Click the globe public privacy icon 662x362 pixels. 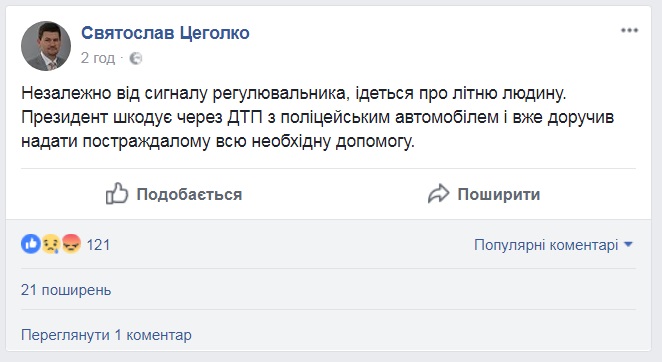136,58
